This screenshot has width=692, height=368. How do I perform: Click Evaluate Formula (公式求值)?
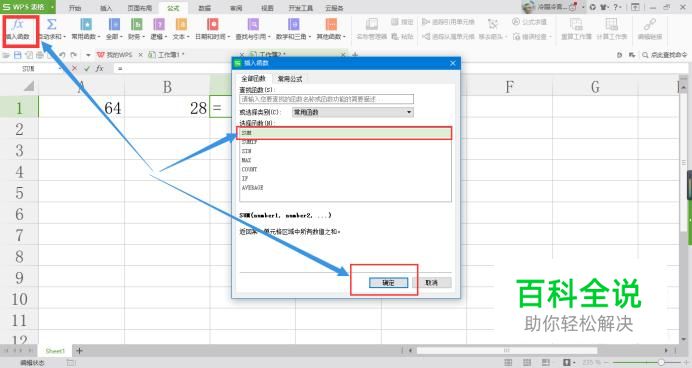click(530, 22)
